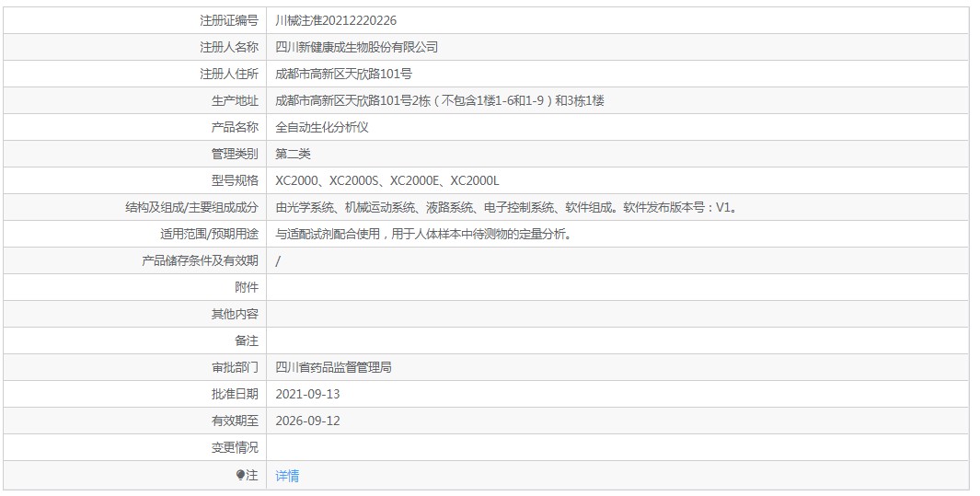The width and height of the screenshot is (980, 496).
Task: Select the address 成都市高新区天欣路101号
Action: tap(344, 75)
